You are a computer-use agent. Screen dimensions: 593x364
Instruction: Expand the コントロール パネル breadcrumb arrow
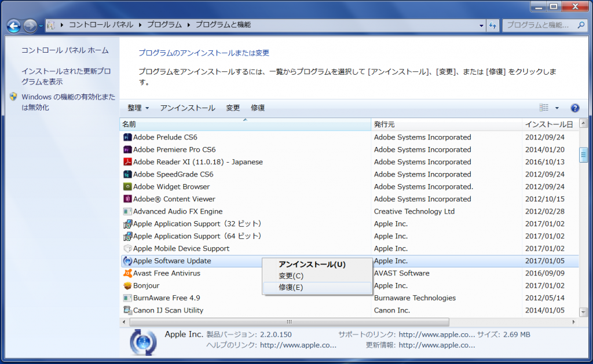coord(140,25)
